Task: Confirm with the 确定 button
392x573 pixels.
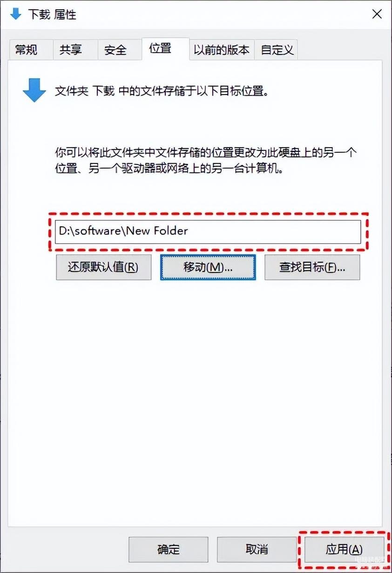Action: click(x=168, y=549)
